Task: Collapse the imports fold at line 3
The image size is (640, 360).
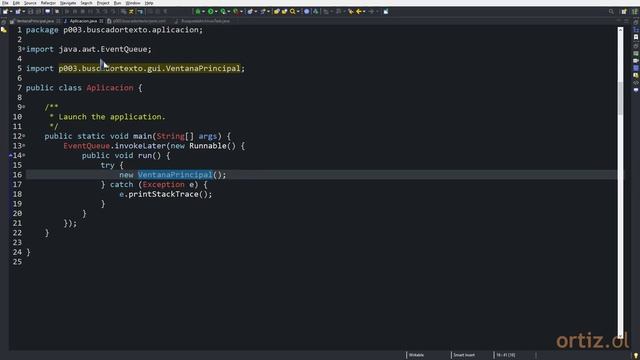Action: pyautogui.click(x=24, y=49)
